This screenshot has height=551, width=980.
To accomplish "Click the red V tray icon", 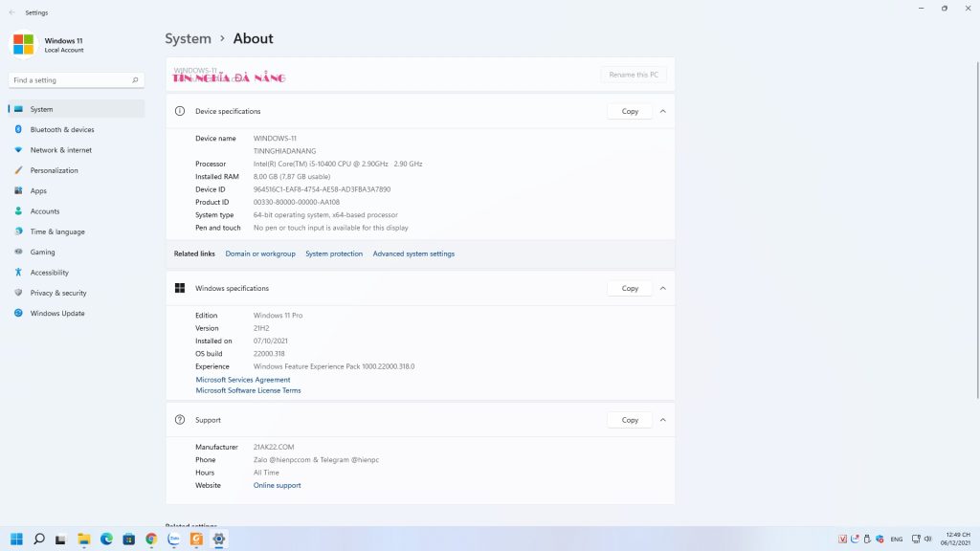I will pos(842,540).
